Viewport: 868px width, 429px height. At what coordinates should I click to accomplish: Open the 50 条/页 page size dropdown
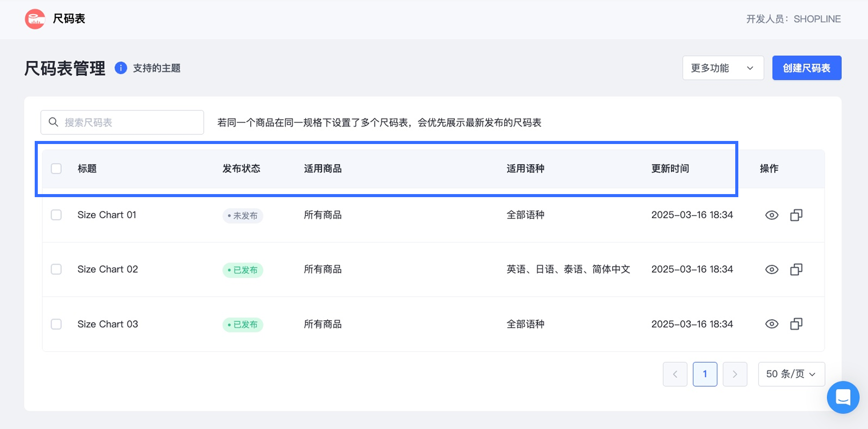[x=791, y=374]
